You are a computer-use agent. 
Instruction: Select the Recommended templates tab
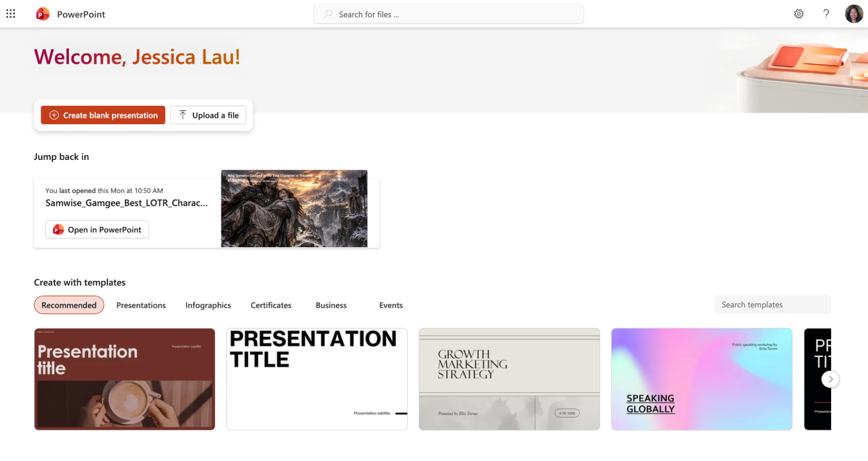pos(69,305)
